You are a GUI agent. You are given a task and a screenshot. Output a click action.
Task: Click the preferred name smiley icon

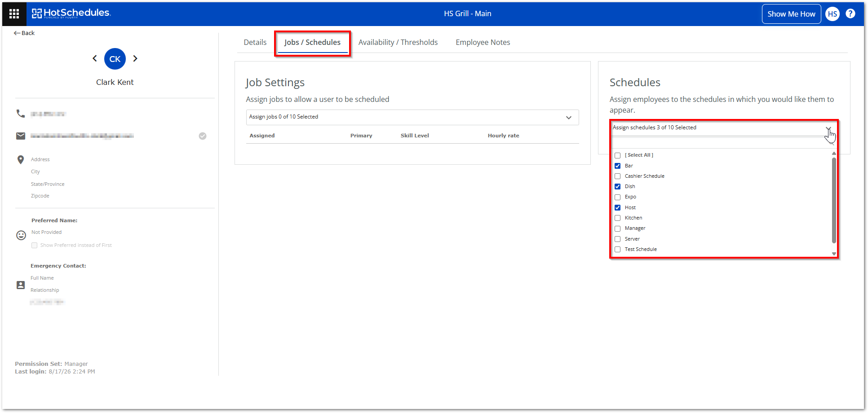[x=21, y=235]
